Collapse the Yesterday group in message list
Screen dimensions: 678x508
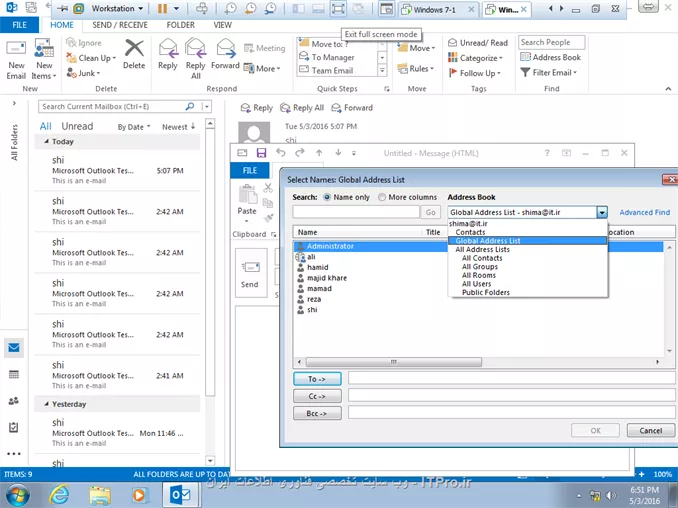click(x=46, y=404)
